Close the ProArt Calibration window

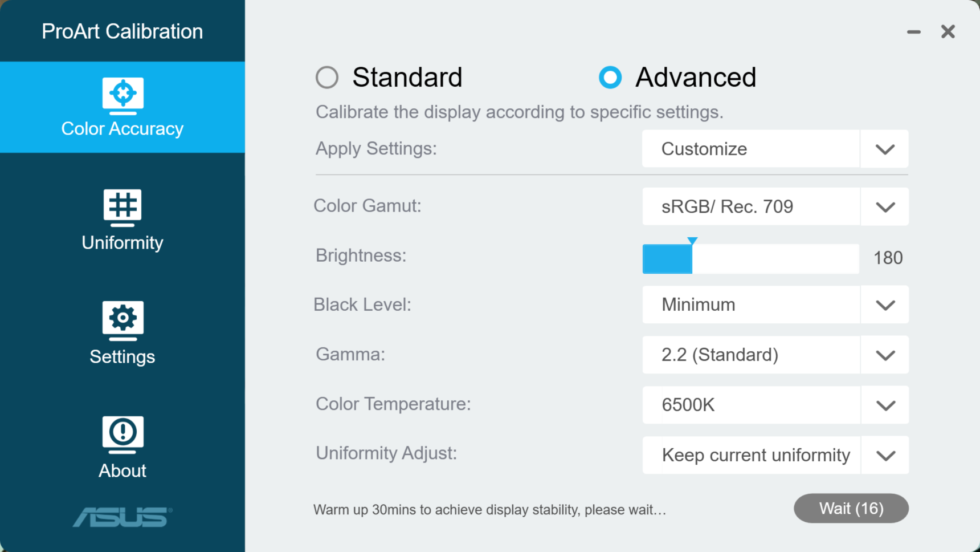point(948,31)
